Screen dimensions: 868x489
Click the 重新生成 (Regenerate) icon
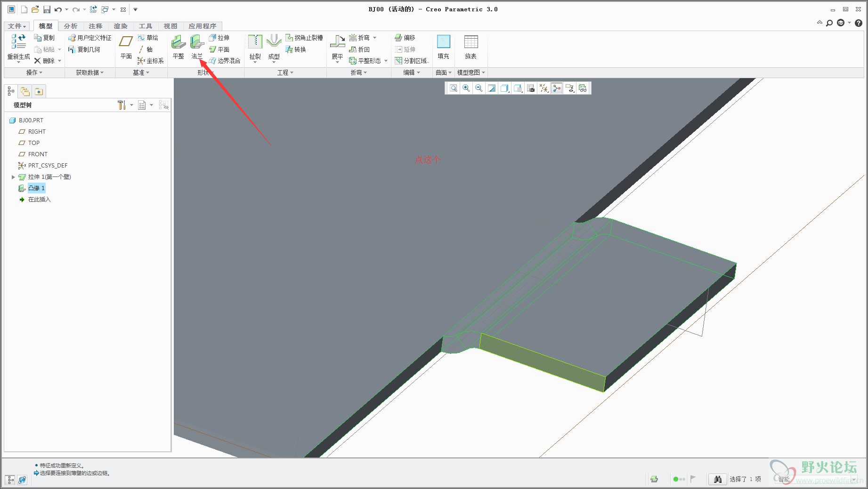point(18,42)
